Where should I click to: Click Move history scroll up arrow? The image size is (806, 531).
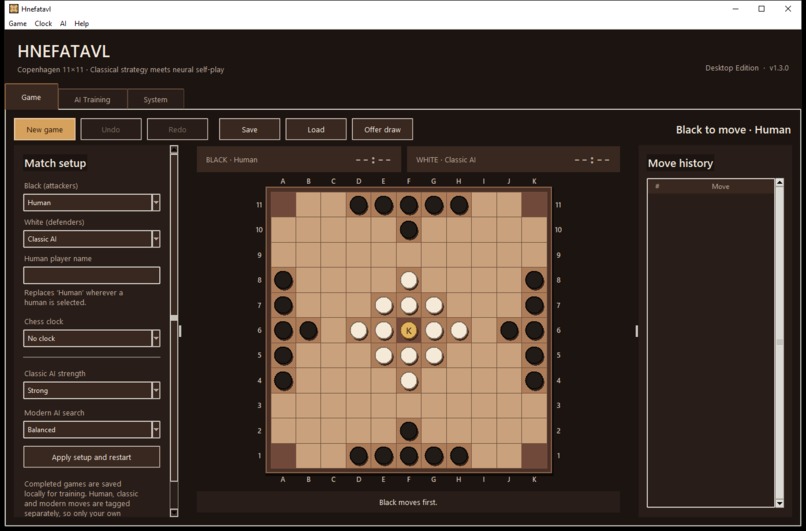tap(779, 182)
